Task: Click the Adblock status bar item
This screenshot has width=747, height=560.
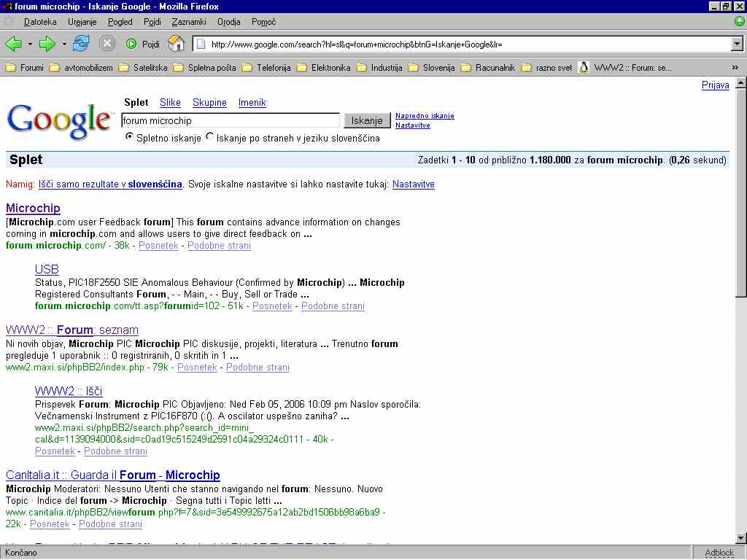Action: [719, 553]
